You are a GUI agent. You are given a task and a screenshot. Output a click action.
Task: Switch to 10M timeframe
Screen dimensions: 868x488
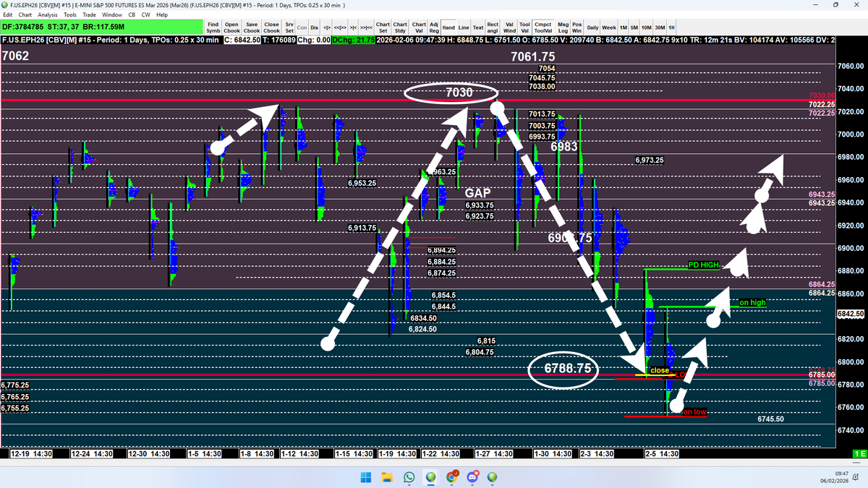(647, 27)
